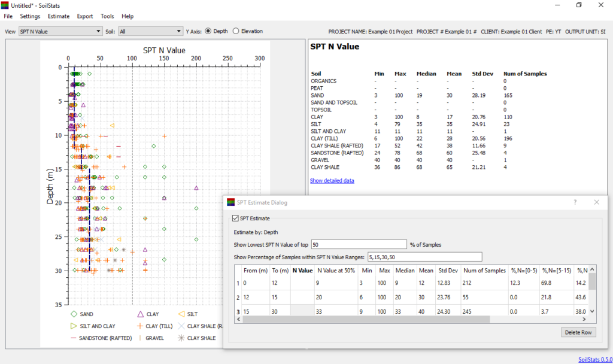Viewport: 613px width, 364px height.
Task: Open the Estimate menu
Action: [59, 16]
